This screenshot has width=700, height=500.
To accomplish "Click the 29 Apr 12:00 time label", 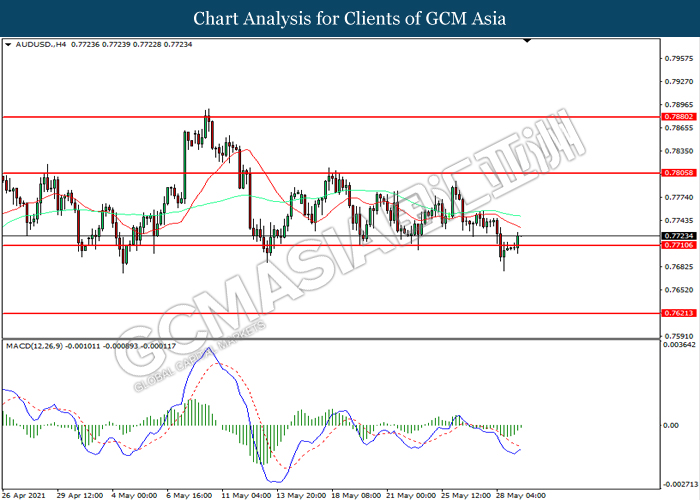I will click(x=80, y=496).
